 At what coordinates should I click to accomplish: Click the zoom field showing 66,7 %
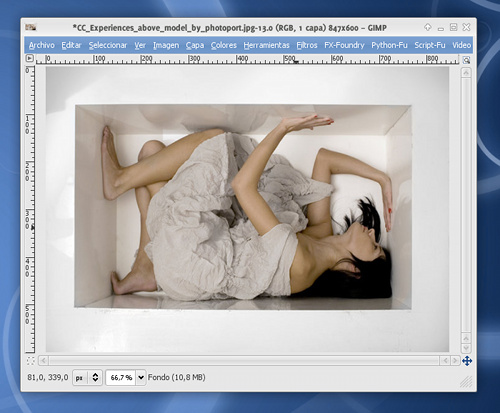coord(121,378)
